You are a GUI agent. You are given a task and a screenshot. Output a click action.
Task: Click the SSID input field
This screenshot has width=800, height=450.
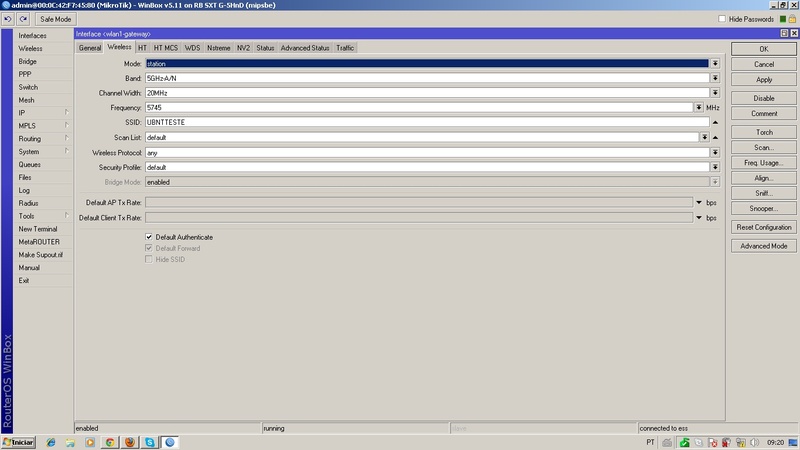(x=427, y=122)
